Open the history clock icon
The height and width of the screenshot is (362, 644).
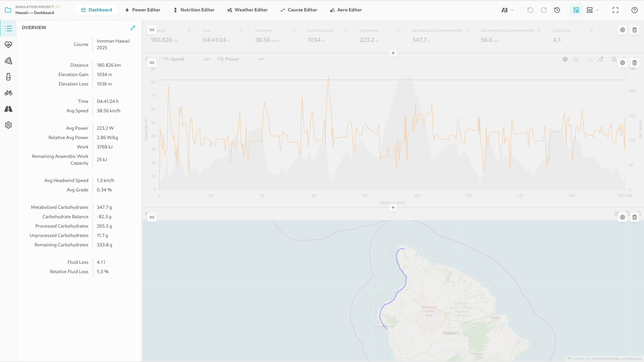557,10
